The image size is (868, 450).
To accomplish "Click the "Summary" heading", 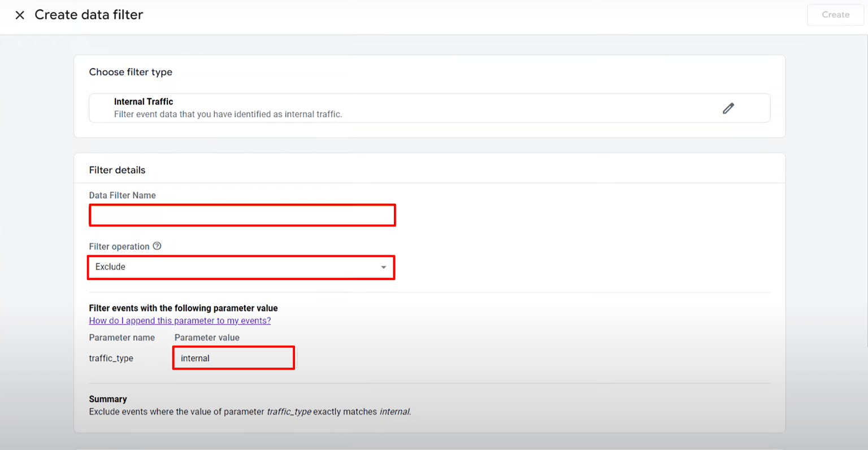I will [108, 399].
